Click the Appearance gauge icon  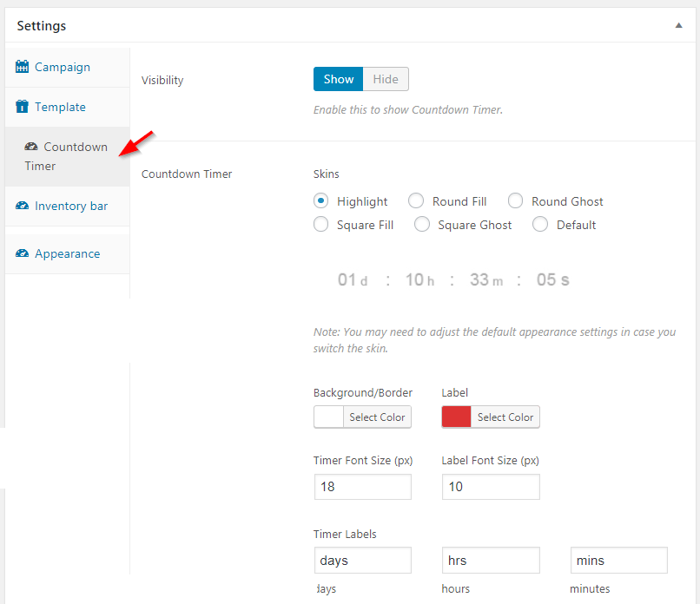[23, 253]
